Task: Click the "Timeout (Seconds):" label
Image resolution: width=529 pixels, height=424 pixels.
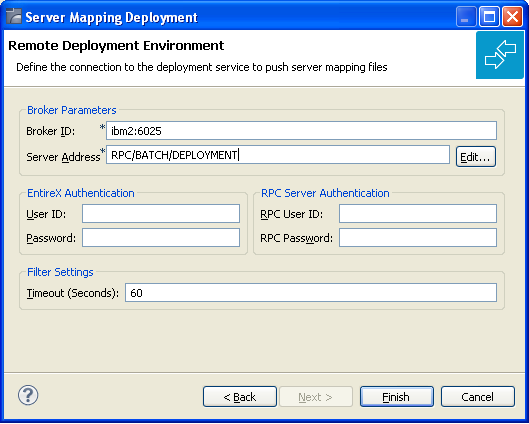Action: (x=73, y=293)
